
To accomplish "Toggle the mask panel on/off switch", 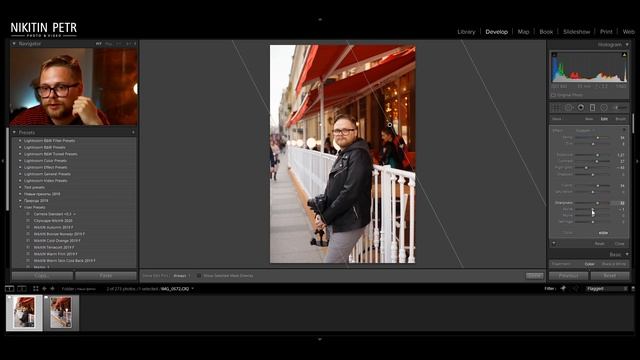I will (x=554, y=244).
